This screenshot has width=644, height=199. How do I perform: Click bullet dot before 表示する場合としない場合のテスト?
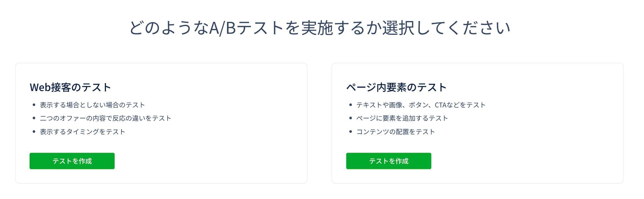point(34,105)
